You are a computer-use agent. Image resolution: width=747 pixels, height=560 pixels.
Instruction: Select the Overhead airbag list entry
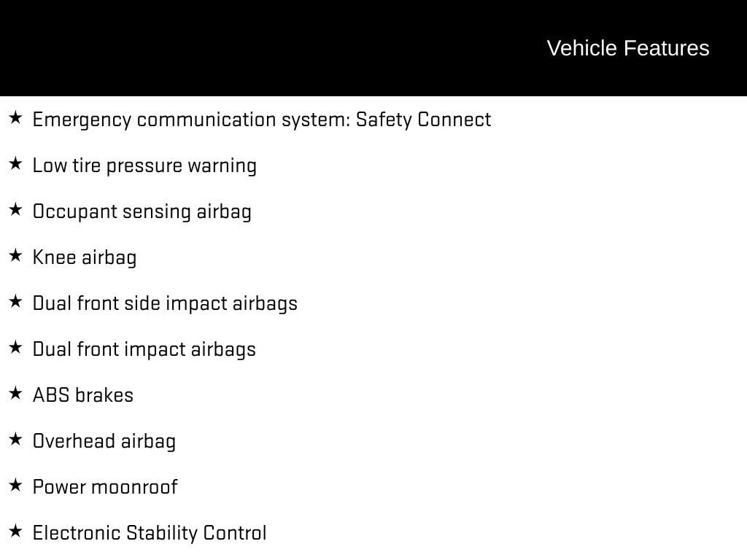point(104,441)
